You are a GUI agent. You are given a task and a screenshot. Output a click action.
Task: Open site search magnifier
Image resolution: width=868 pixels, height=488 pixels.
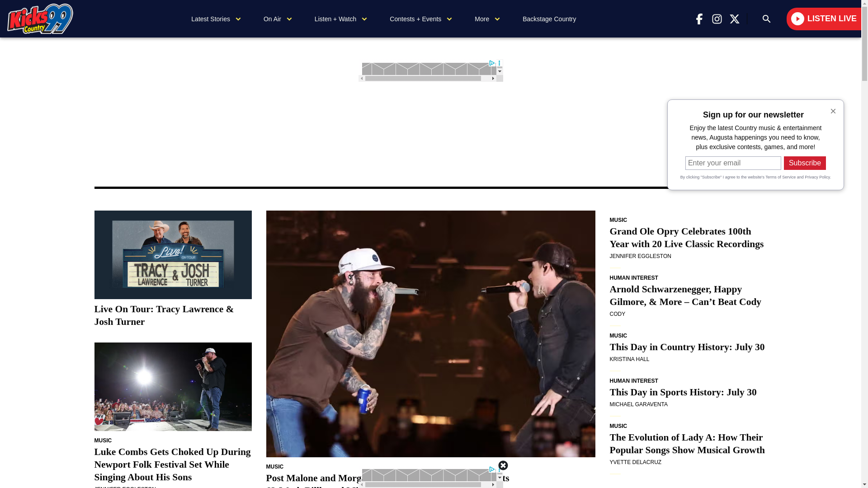point(766,19)
